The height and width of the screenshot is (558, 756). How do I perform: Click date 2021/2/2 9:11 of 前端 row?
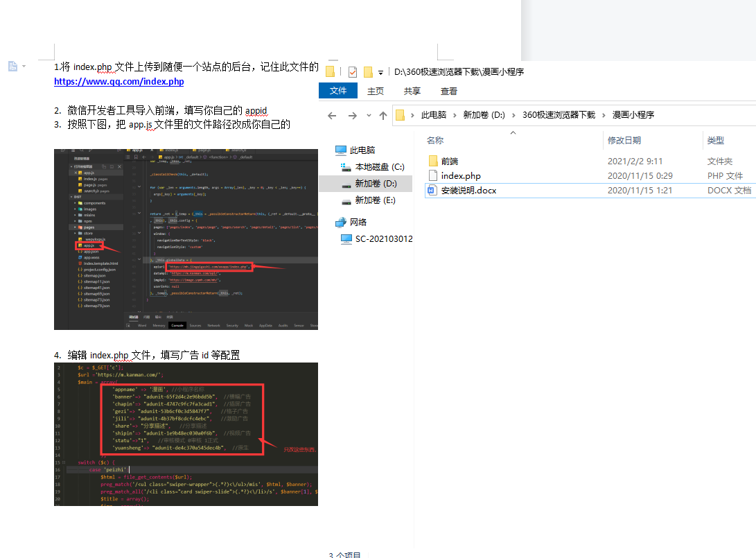click(635, 161)
